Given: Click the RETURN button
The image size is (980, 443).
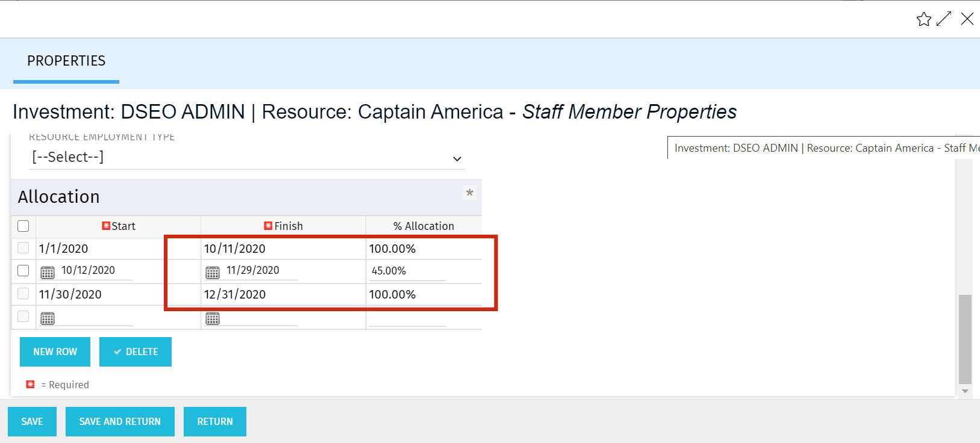Looking at the screenshot, I should [x=215, y=421].
